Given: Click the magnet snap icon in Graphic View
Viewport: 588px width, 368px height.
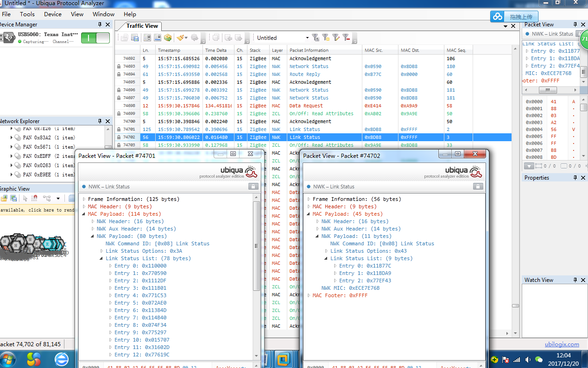Looking at the screenshot, I should click(35, 198).
